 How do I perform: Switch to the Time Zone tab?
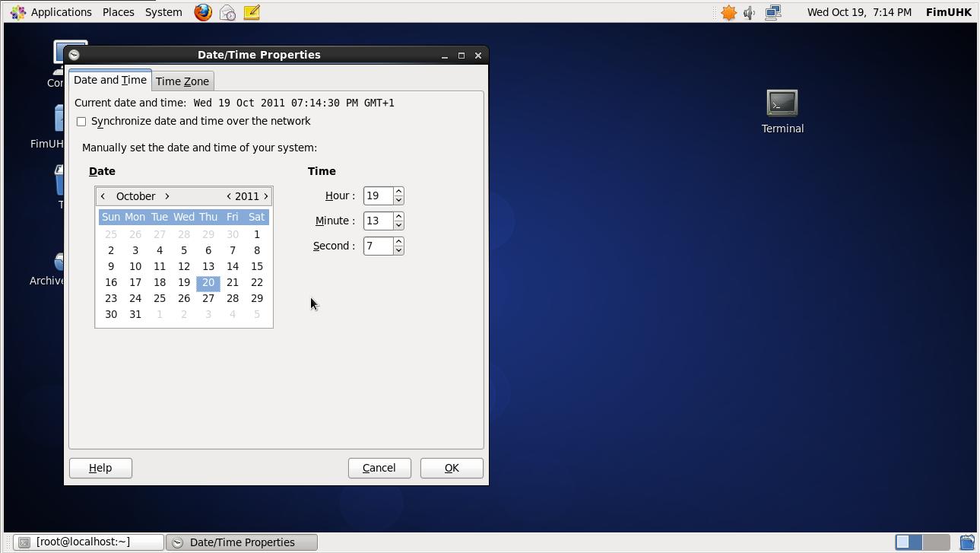coord(182,81)
